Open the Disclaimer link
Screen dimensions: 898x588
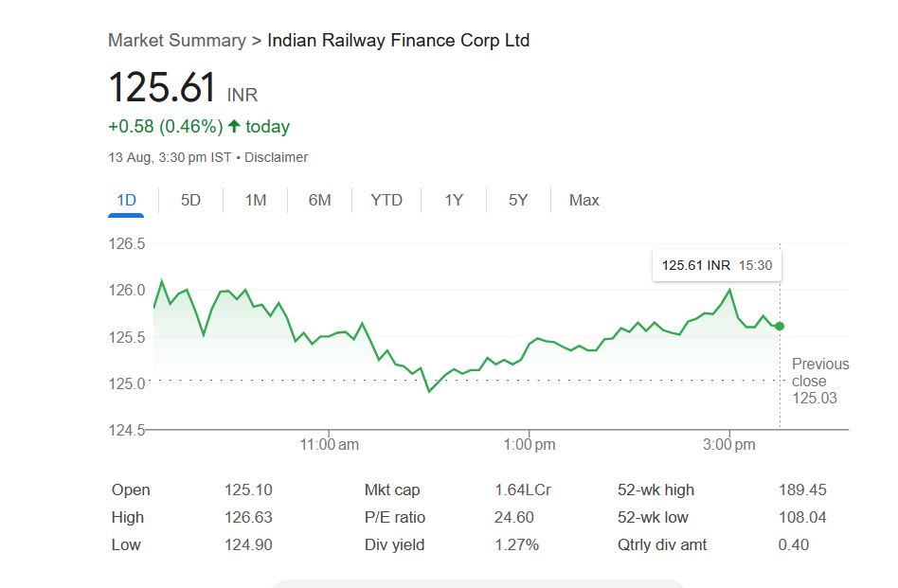point(276,157)
